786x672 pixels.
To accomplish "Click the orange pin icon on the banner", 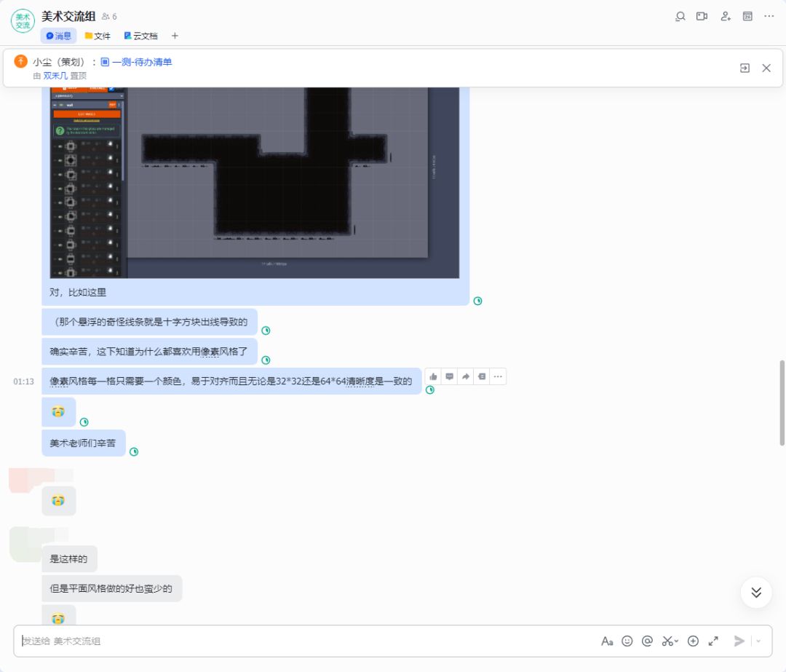I will [x=20, y=61].
